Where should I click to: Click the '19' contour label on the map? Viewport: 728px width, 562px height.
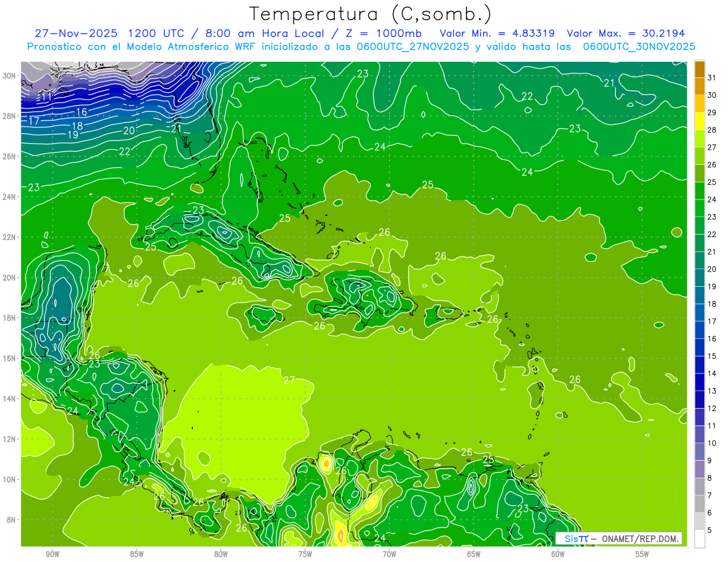tap(72, 135)
